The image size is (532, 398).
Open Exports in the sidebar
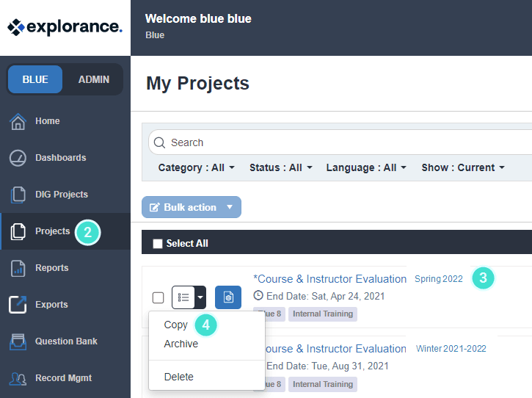(51, 304)
